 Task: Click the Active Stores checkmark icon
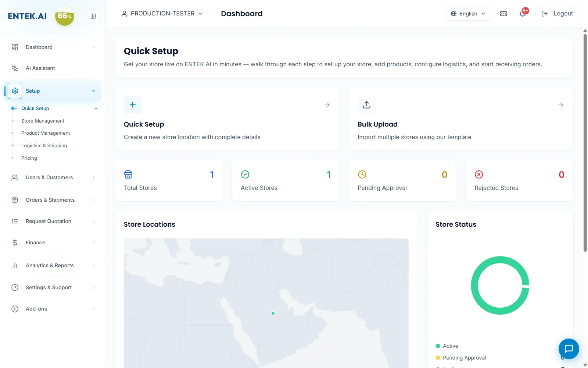point(245,174)
